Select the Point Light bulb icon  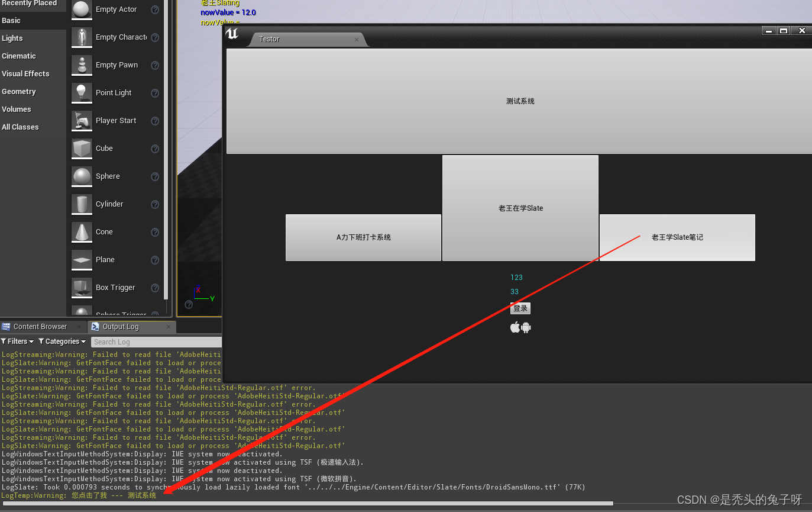[x=82, y=93]
